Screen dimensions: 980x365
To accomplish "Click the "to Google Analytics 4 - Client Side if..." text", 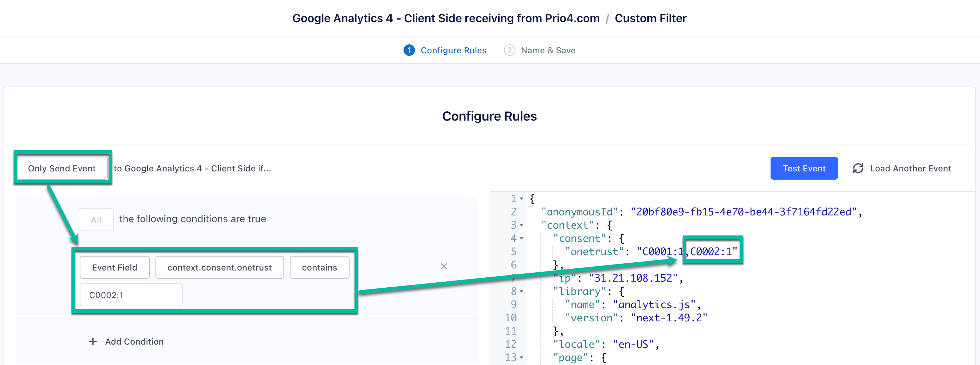I will 192,168.
